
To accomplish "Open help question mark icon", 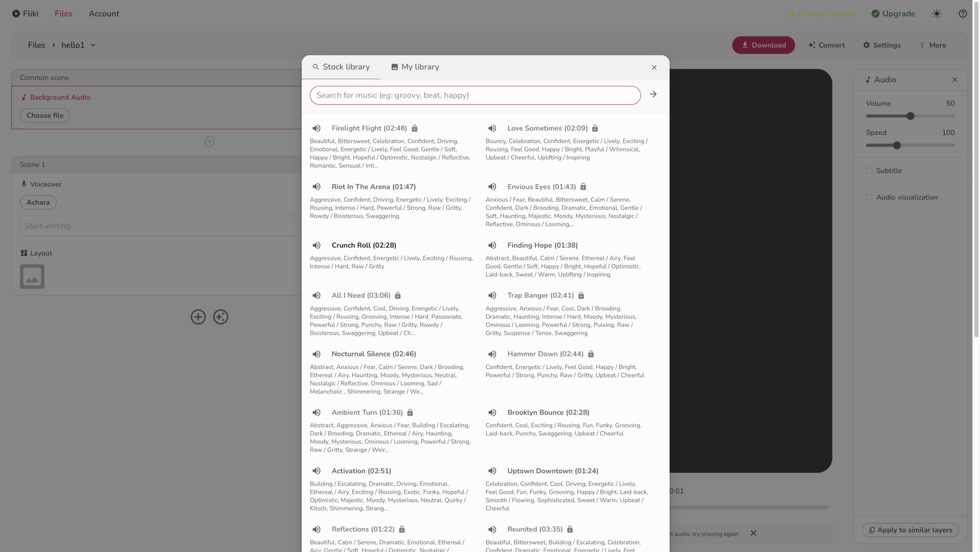I will (963, 14).
